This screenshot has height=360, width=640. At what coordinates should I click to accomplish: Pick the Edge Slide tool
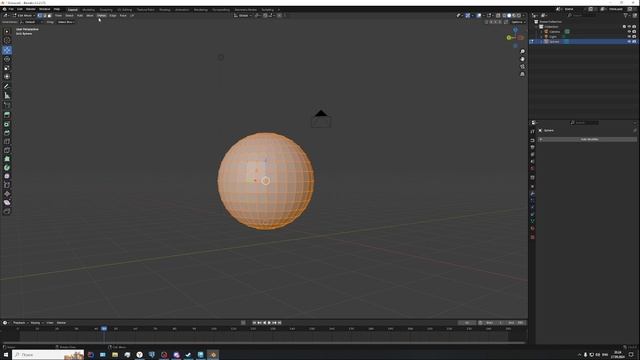click(x=7, y=185)
